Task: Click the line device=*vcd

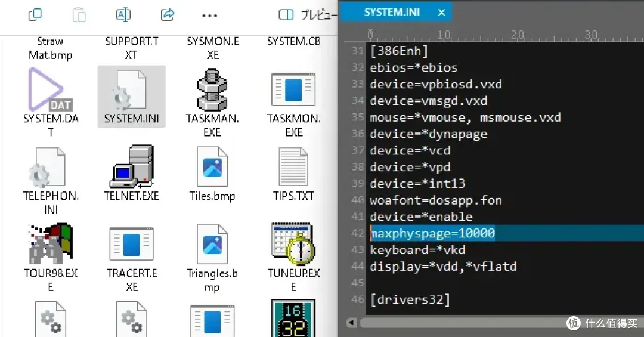Action: point(410,150)
